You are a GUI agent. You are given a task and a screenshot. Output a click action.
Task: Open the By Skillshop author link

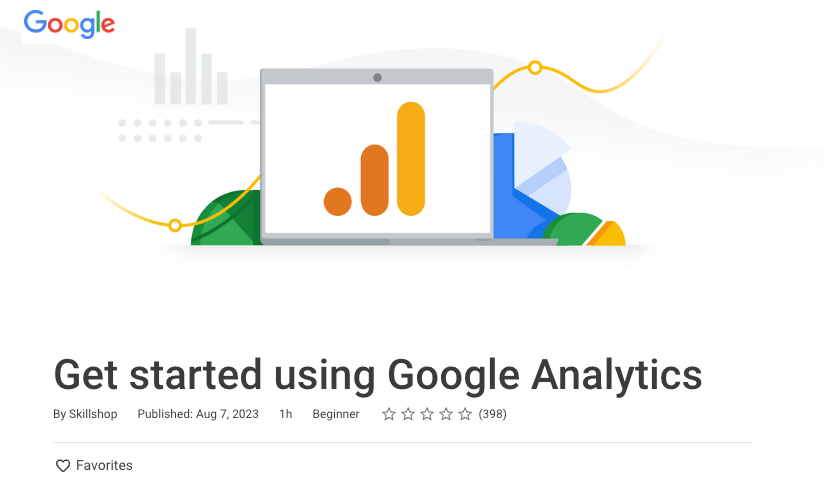click(85, 414)
